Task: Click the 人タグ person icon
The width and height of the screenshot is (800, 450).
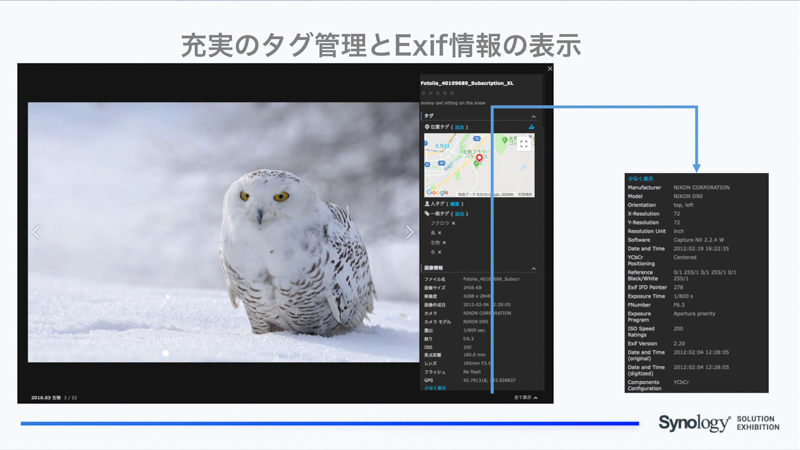Action: (427, 204)
